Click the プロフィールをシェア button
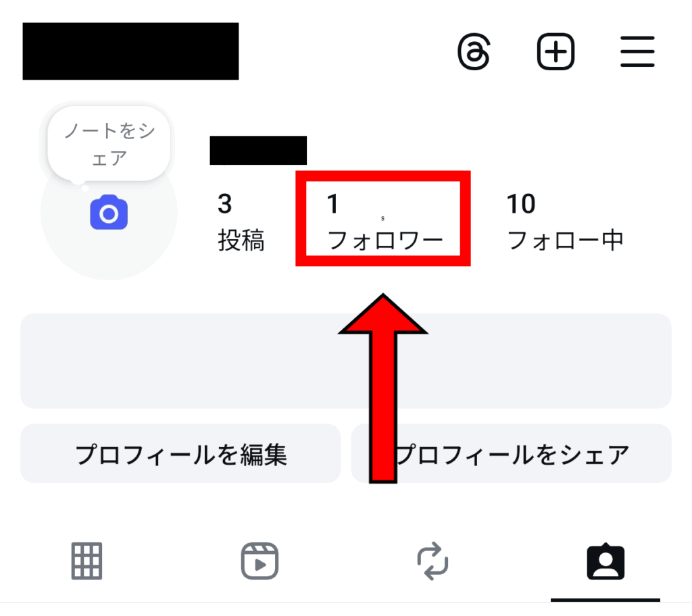 512,454
